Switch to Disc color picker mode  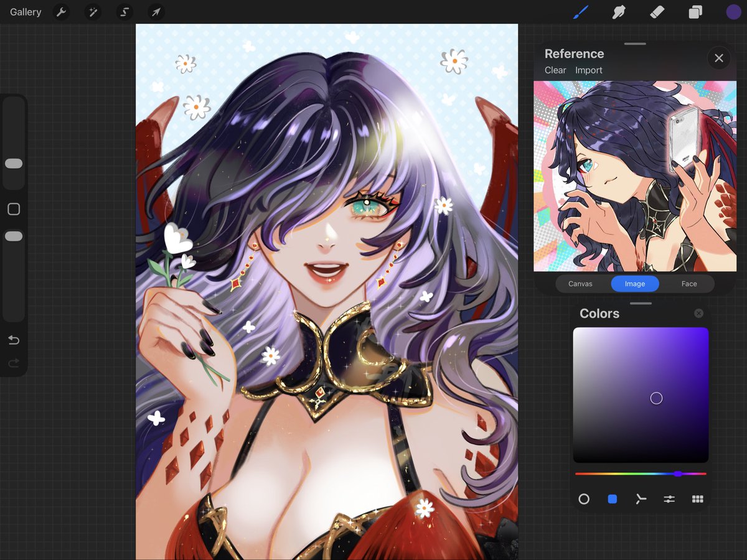[x=584, y=499]
